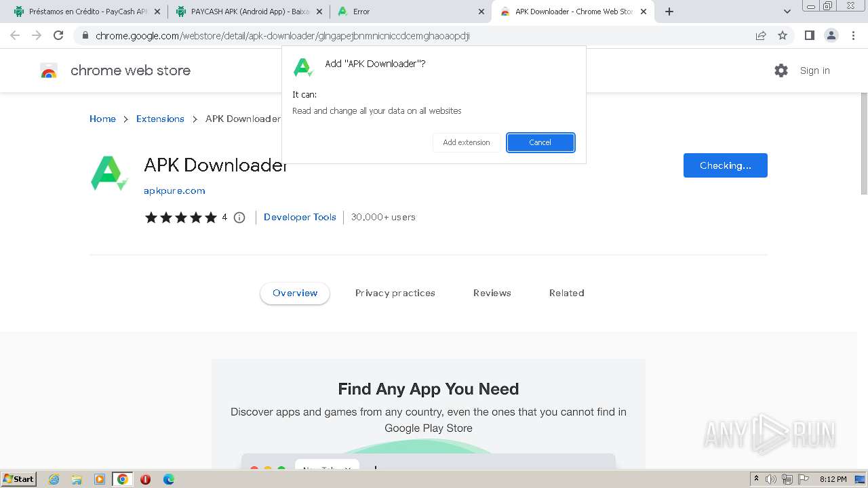Screen dimensions: 868x488
Task: Click the Add extension button
Action: (467, 142)
